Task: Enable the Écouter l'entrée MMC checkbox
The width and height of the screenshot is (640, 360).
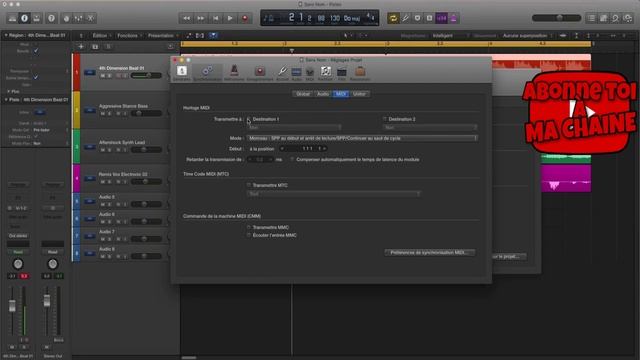Action: [x=249, y=236]
